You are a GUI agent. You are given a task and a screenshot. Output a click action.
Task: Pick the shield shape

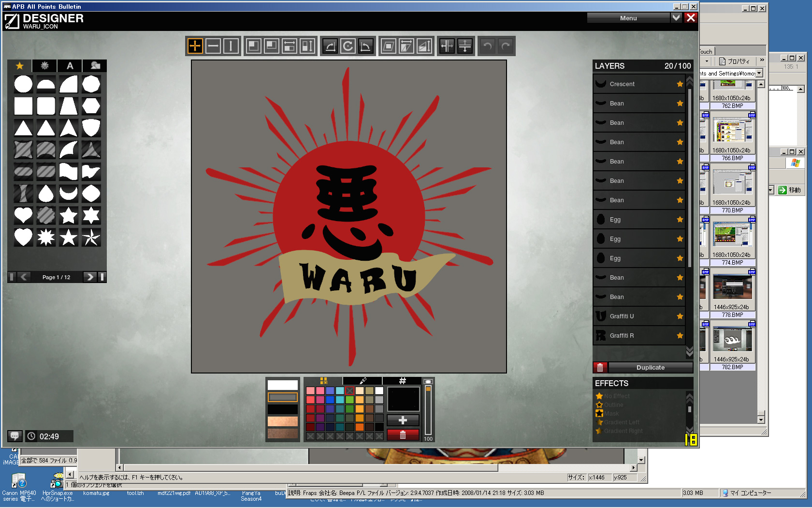(x=91, y=128)
